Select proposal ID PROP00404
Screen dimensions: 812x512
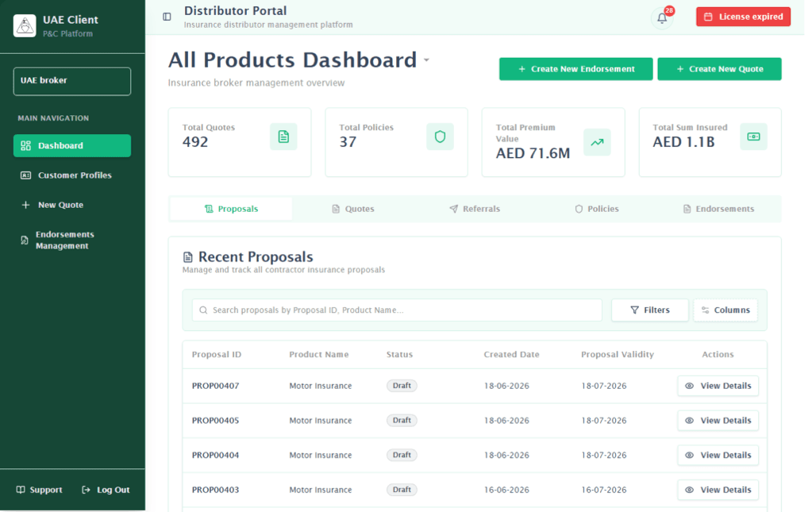(x=215, y=456)
